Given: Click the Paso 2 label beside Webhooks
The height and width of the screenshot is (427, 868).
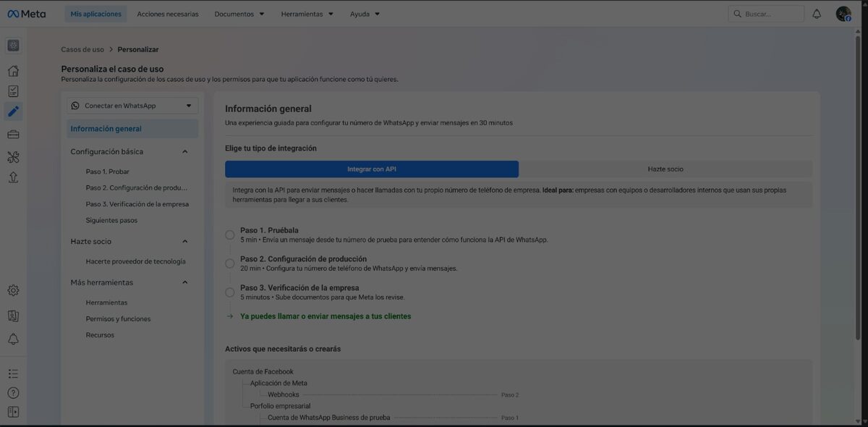Looking at the screenshot, I should [510, 395].
